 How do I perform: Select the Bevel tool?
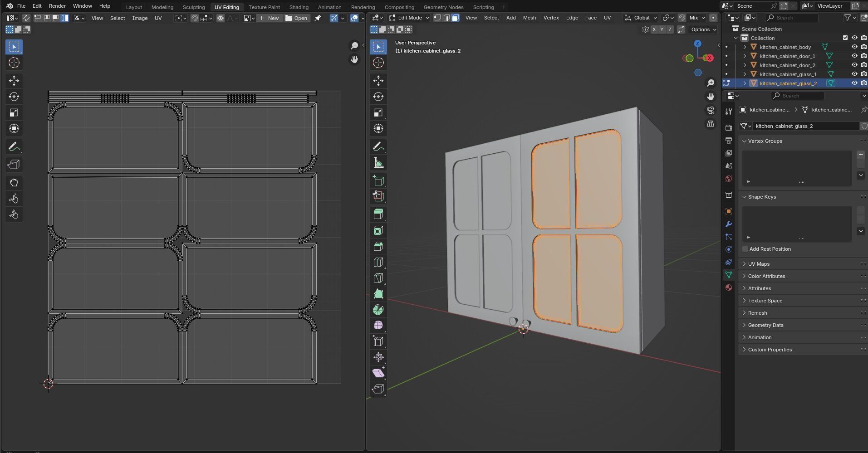tap(378, 246)
